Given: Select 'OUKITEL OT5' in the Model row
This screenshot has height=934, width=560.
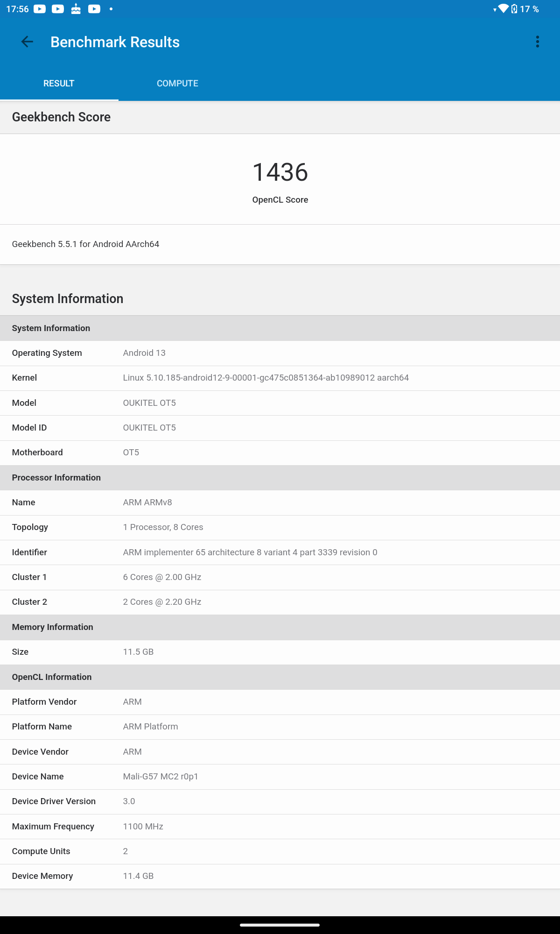Looking at the screenshot, I should [149, 403].
